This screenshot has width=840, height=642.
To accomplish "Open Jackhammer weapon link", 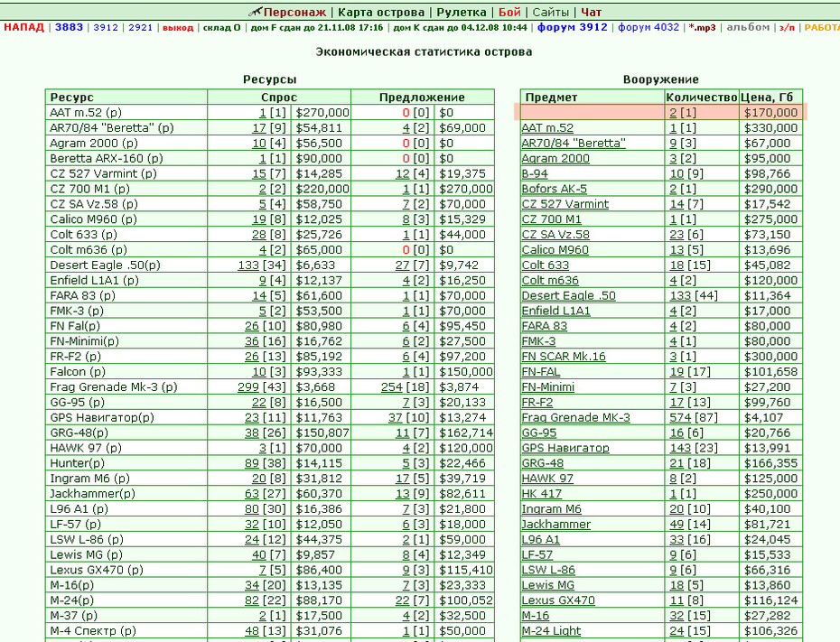I will tap(556, 525).
